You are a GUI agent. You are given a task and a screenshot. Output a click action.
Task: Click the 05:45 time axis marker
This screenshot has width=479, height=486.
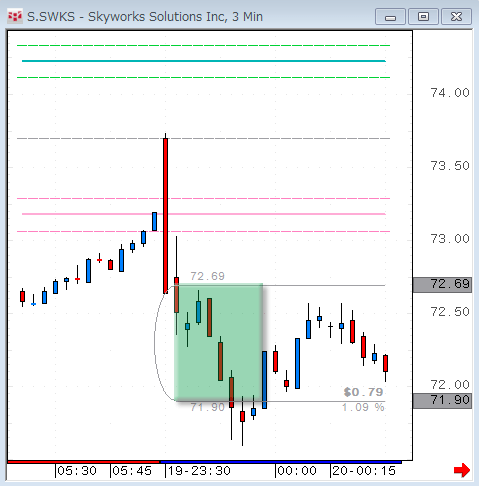132,471
